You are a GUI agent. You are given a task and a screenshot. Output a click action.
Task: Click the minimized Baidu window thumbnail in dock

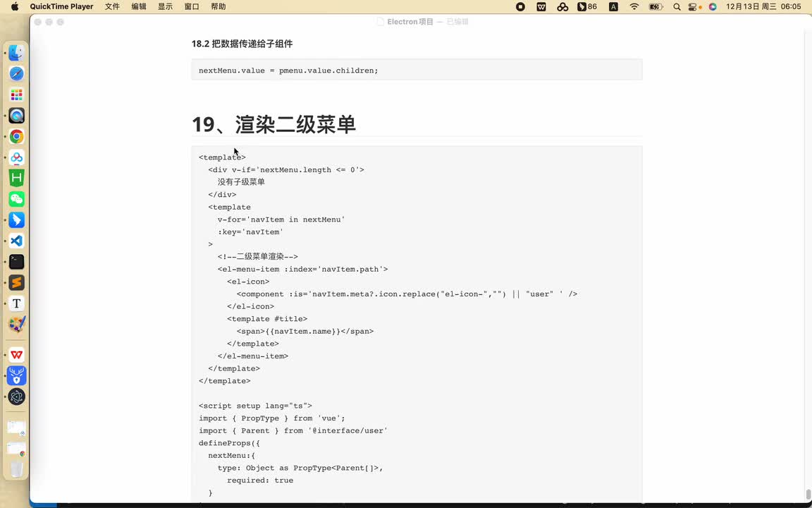(x=17, y=428)
